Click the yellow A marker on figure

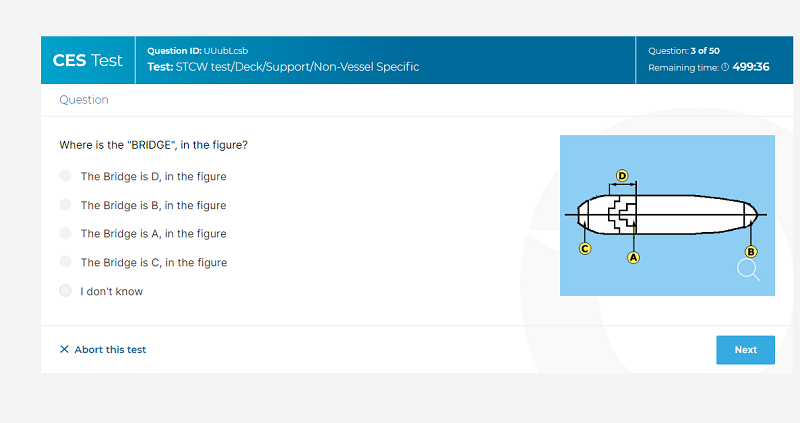pos(633,257)
